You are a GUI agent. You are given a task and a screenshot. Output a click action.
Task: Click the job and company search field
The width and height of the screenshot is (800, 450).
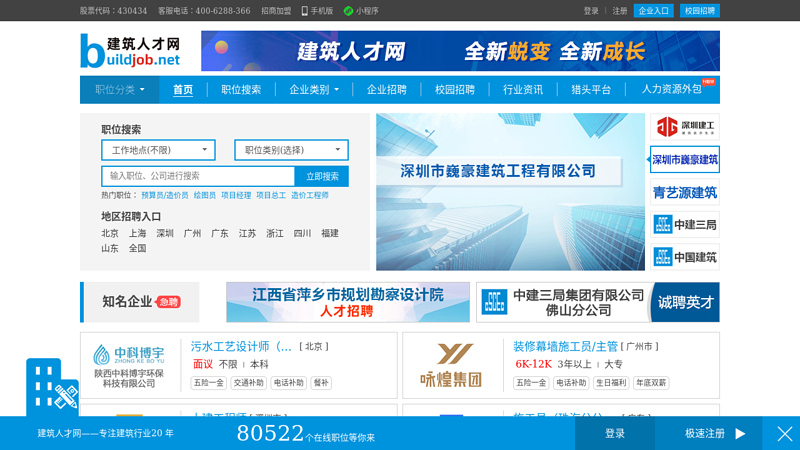[x=198, y=176]
